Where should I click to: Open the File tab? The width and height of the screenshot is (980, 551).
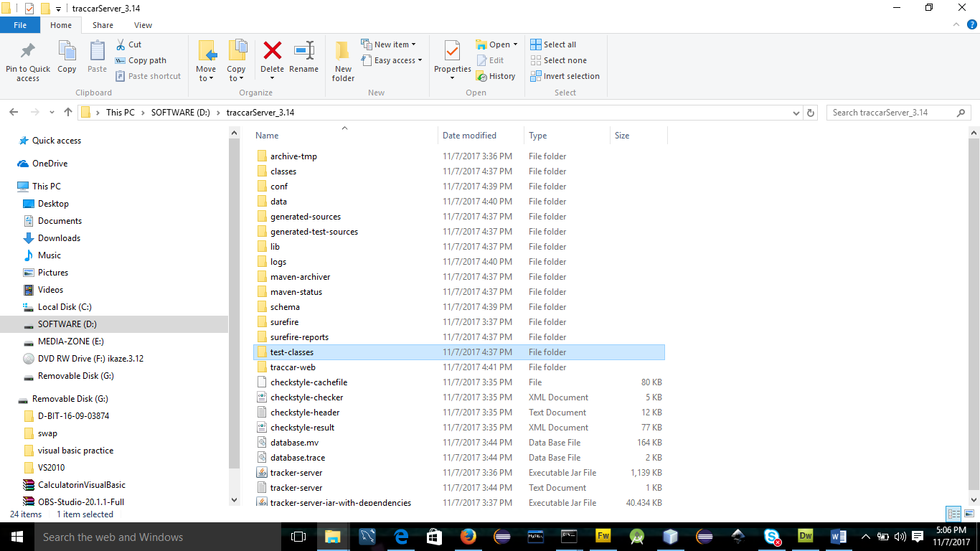pos(20,25)
